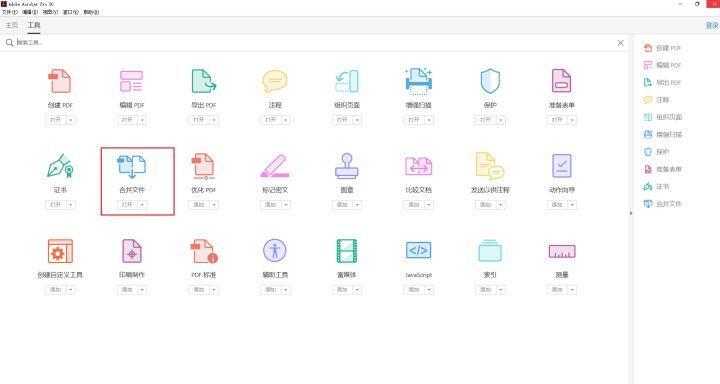
Task: Open the dropdown arrow under 保护 in grid
Action: coord(501,120)
